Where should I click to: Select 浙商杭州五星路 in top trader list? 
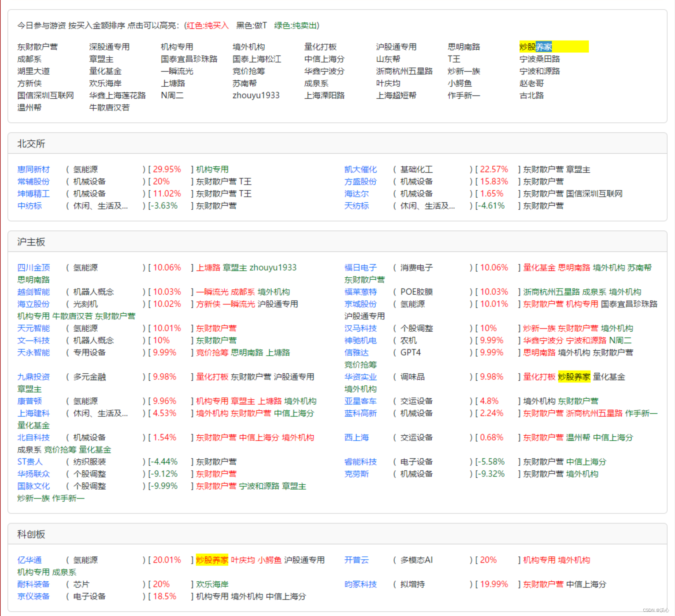(x=404, y=71)
